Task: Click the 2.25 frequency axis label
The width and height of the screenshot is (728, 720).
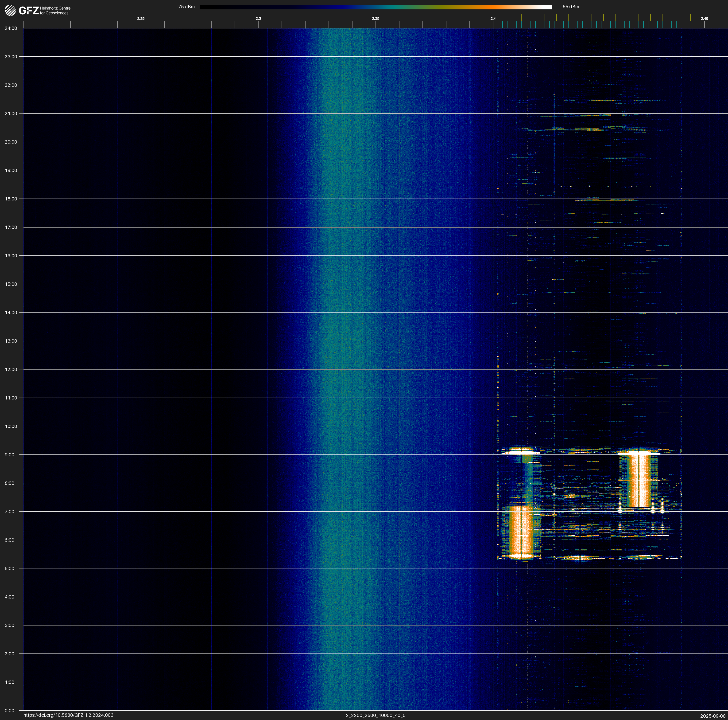Action: [140, 19]
